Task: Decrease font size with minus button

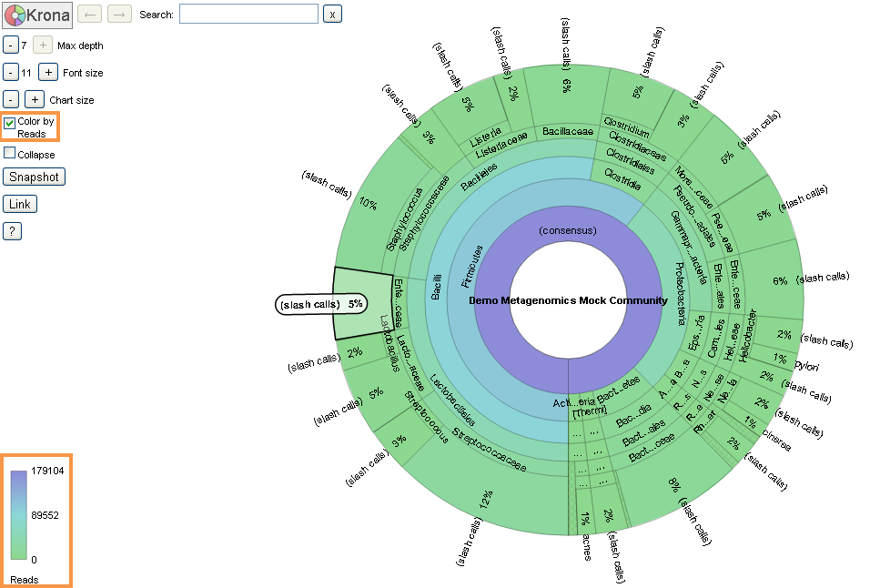Action: pos(10,72)
